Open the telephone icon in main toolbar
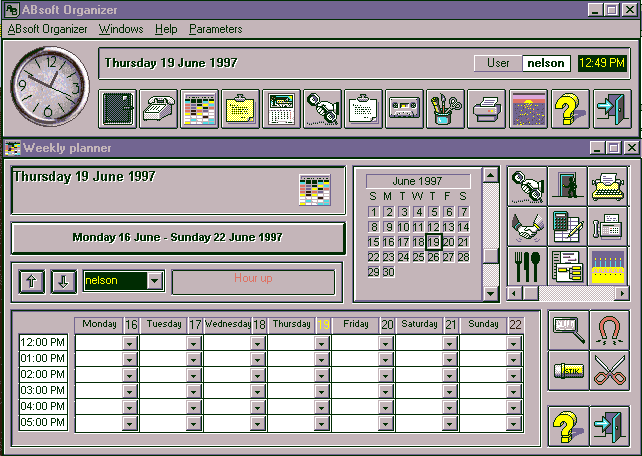Viewport: 642px width, 456px height. coord(158,108)
